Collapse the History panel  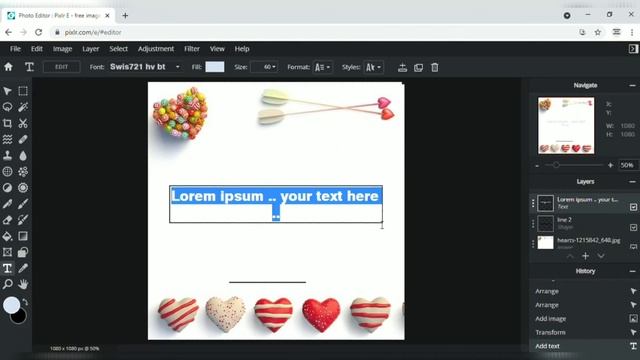click(632, 271)
